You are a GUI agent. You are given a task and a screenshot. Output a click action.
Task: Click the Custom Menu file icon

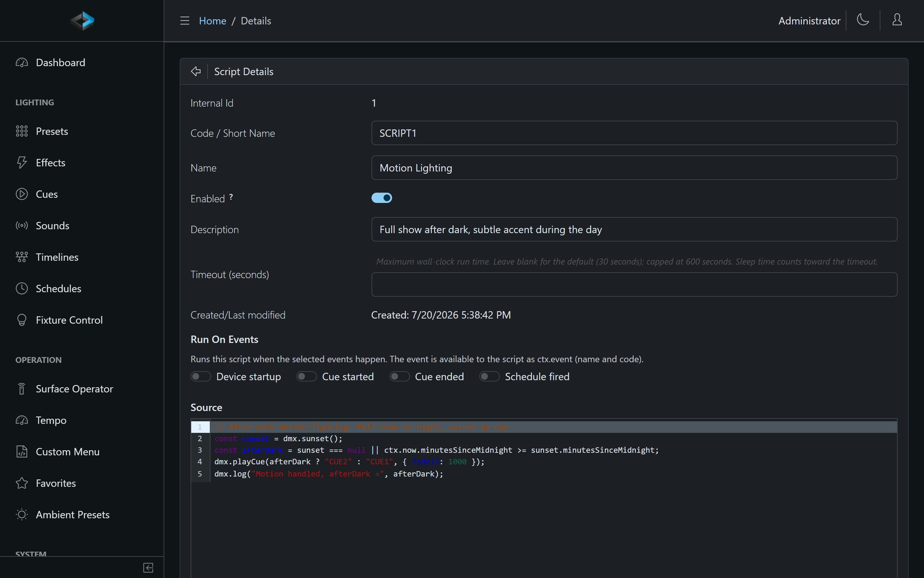pos(22,451)
